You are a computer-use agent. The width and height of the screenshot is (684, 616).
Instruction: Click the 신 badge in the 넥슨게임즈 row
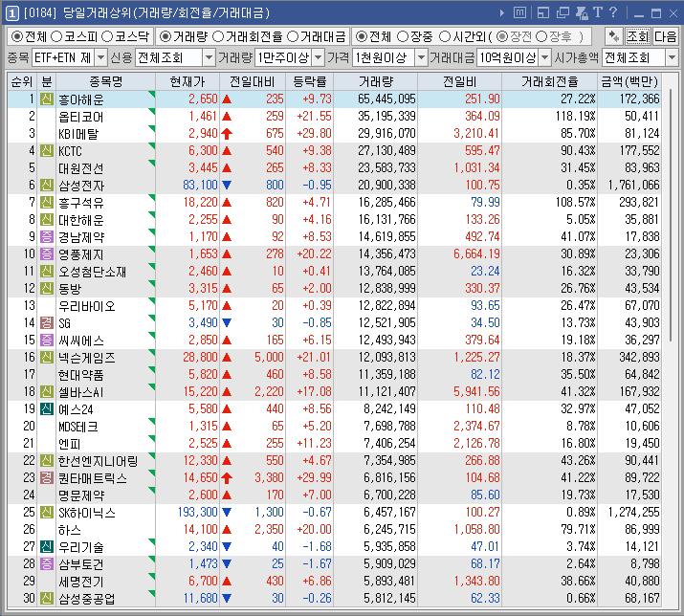47,358
